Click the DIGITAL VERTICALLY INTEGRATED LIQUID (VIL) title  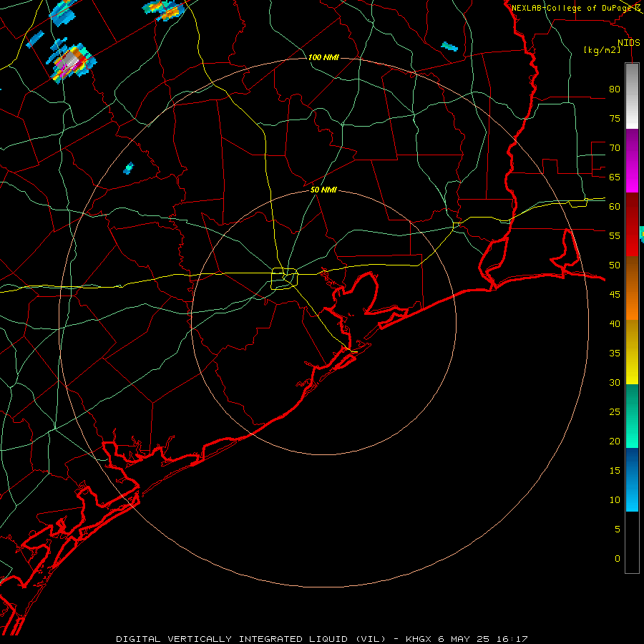click(251, 639)
